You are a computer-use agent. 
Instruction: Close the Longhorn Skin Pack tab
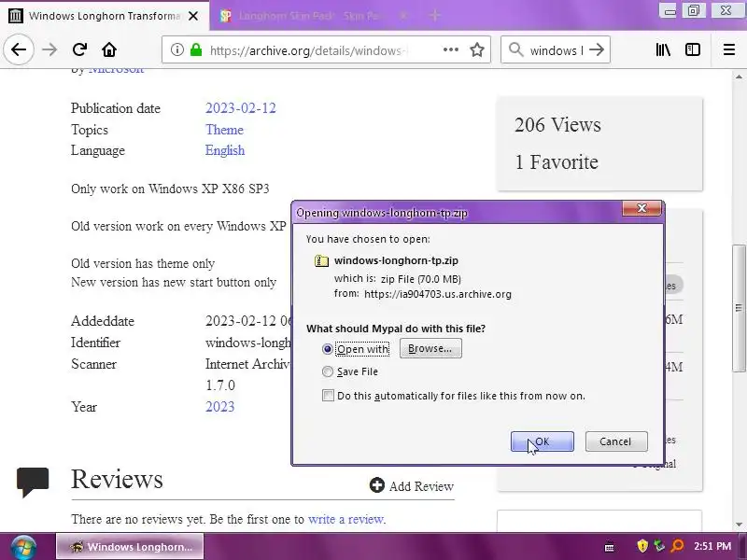click(x=403, y=16)
